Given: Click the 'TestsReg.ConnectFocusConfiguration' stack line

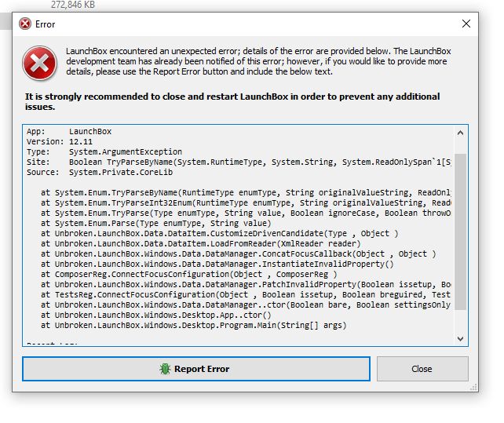Looking at the screenshot, I should 246,295.
